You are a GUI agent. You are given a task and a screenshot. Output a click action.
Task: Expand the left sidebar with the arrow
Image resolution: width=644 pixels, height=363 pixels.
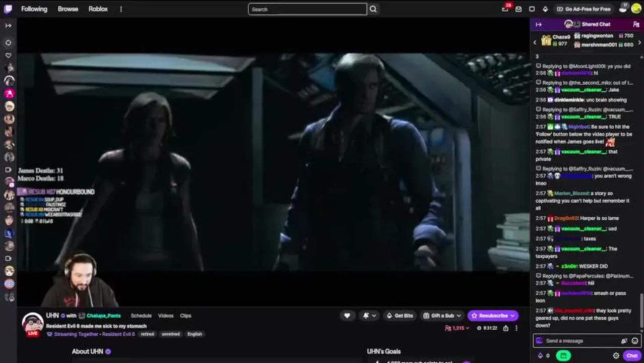(9, 25)
